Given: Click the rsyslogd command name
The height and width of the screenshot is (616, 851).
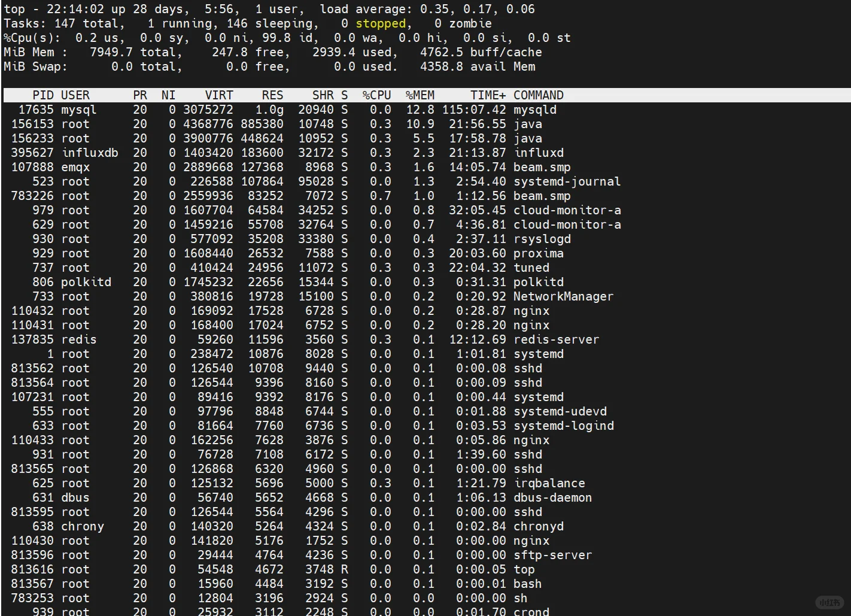Looking at the screenshot, I should (542, 239).
